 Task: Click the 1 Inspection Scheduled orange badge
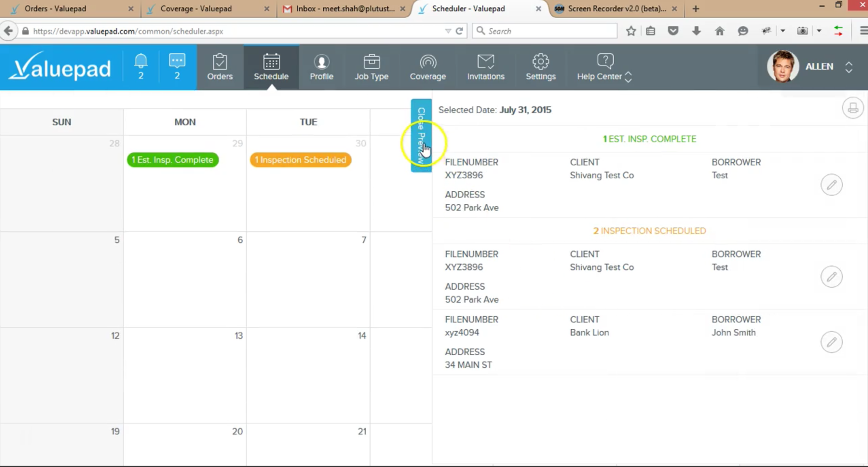click(300, 160)
